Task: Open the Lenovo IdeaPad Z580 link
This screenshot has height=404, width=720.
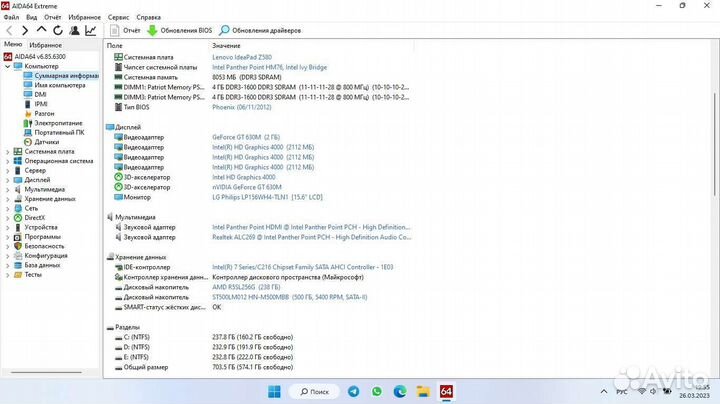Action: tap(242, 57)
